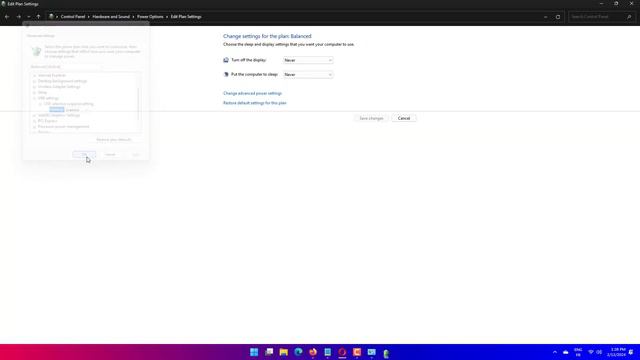
Task: Open the orange app icon on the taskbar
Action: pos(357,352)
